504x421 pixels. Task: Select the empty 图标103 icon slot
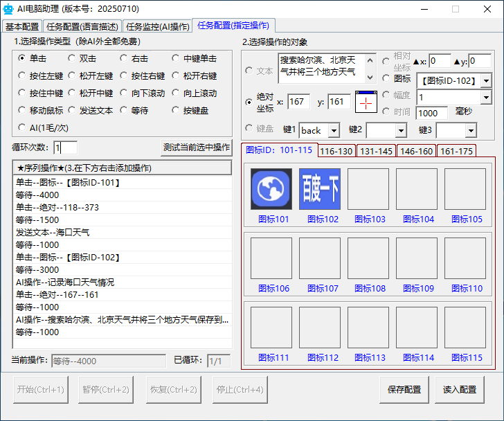coord(368,189)
